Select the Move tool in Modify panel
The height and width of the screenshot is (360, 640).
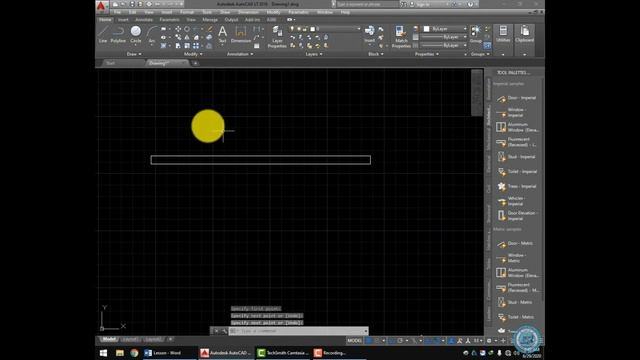[178, 29]
